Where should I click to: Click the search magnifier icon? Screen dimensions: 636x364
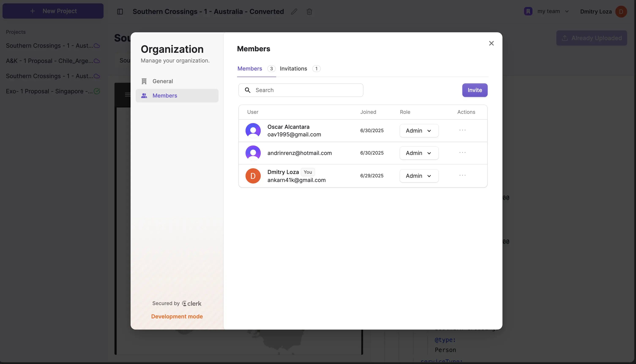pos(247,90)
